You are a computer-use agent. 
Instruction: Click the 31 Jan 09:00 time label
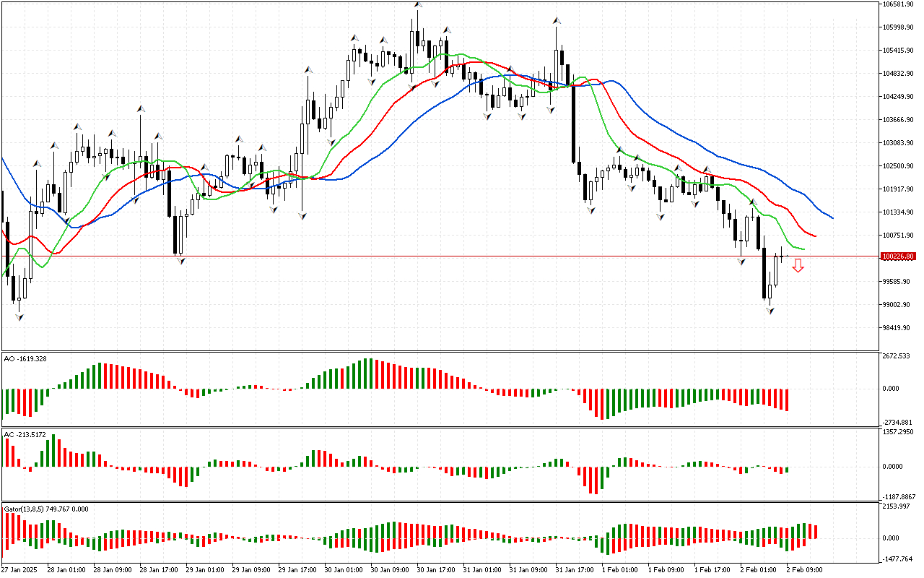528,569
